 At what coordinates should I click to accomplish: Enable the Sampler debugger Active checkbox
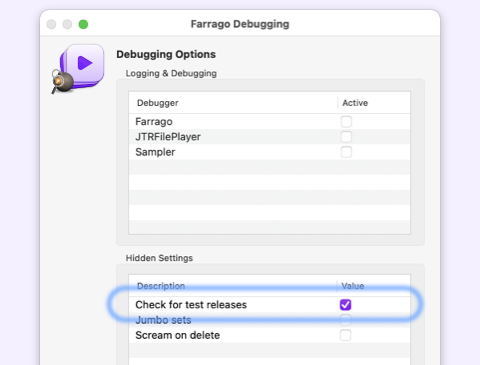[346, 152]
